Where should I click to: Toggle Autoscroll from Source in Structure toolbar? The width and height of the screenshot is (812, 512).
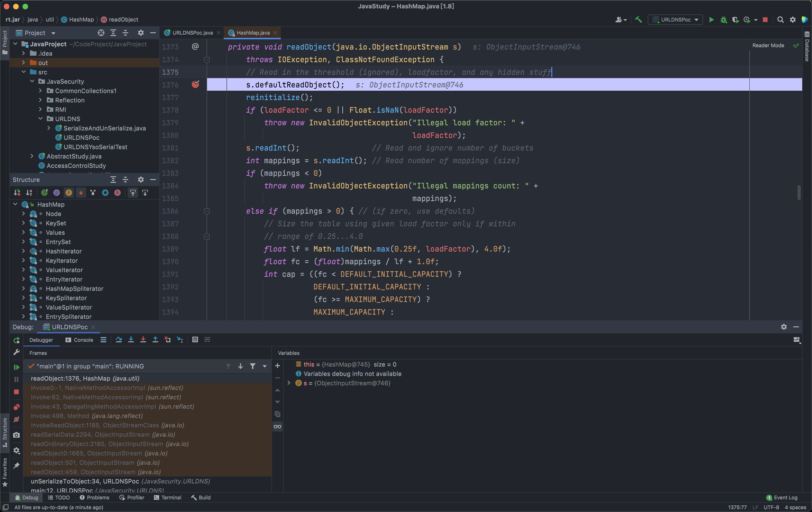click(145, 193)
